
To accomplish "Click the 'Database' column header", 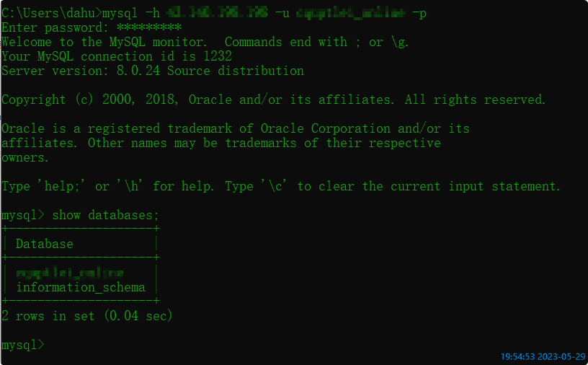I will (x=44, y=244).
